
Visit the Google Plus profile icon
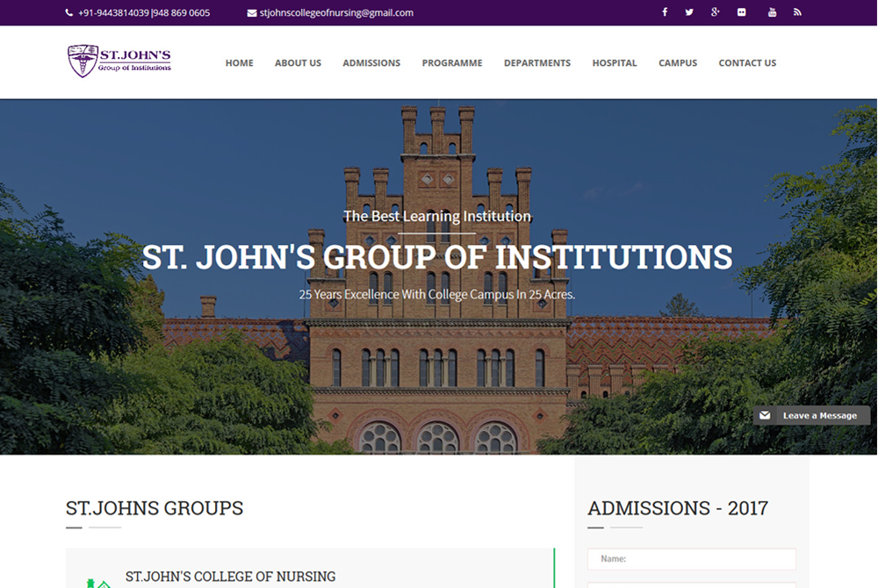click(716, 12)
